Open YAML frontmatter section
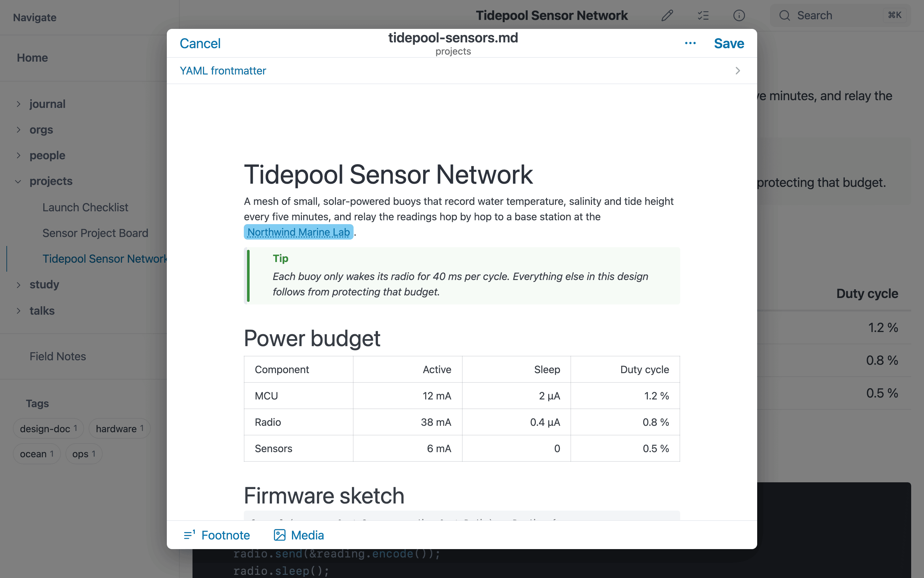 tap(462, 71)
